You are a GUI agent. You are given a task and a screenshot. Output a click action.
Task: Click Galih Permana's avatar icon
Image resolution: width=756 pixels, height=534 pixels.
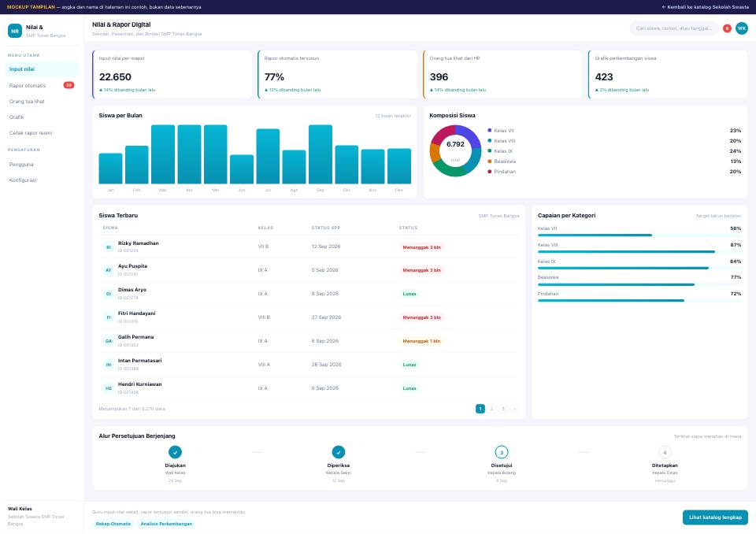pos(109,341)
